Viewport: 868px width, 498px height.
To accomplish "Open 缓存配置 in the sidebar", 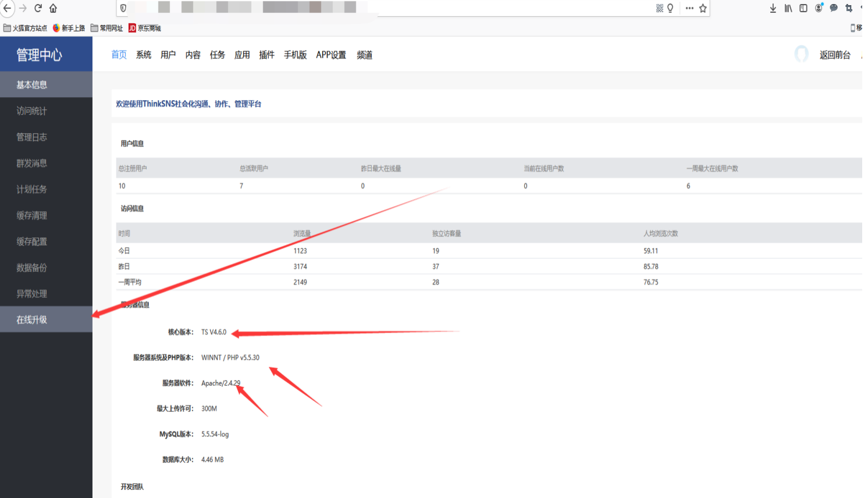I will (x=46, y=241).
